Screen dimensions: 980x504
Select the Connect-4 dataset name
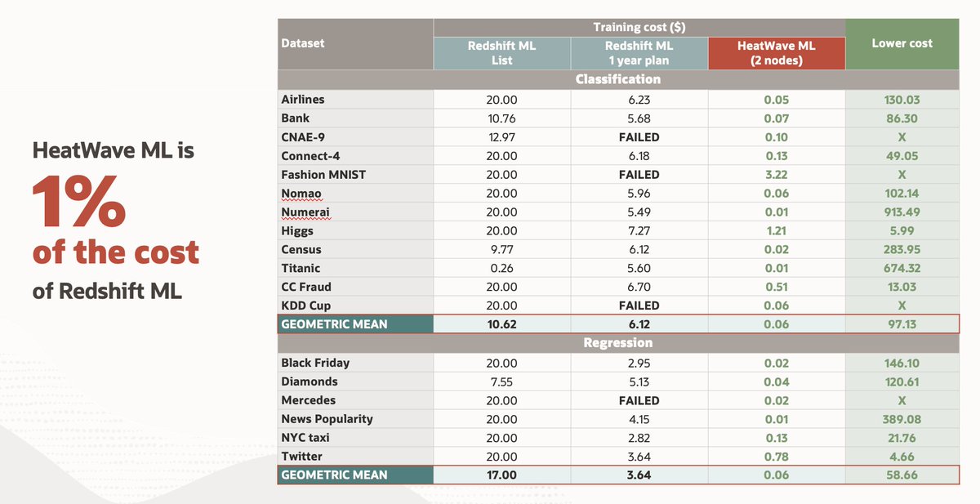click(310, 156)
